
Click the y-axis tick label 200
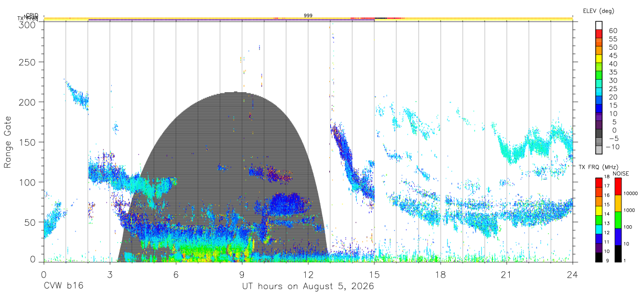click(x=28, y=102)
